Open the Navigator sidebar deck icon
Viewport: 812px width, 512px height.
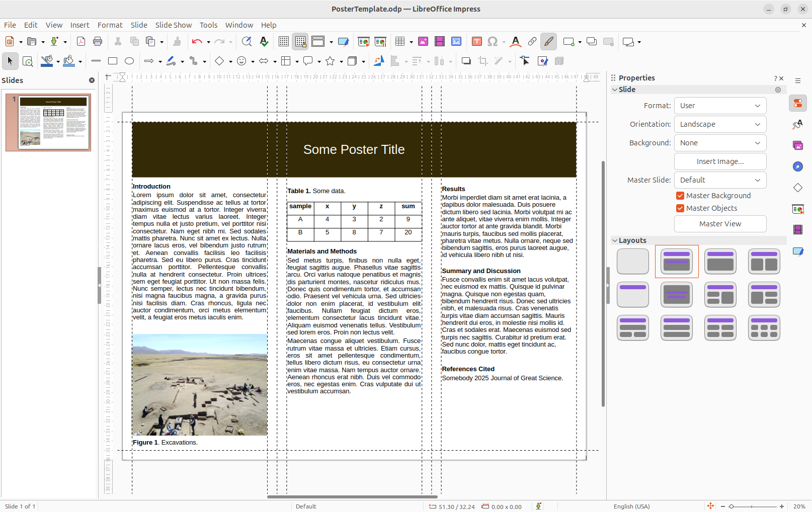(x=798, y=166)
